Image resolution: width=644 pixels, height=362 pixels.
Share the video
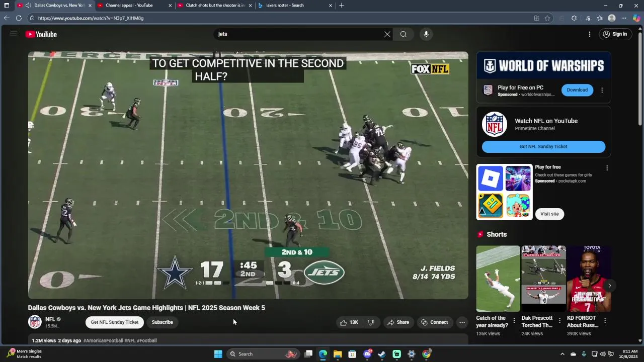[397, 322]
